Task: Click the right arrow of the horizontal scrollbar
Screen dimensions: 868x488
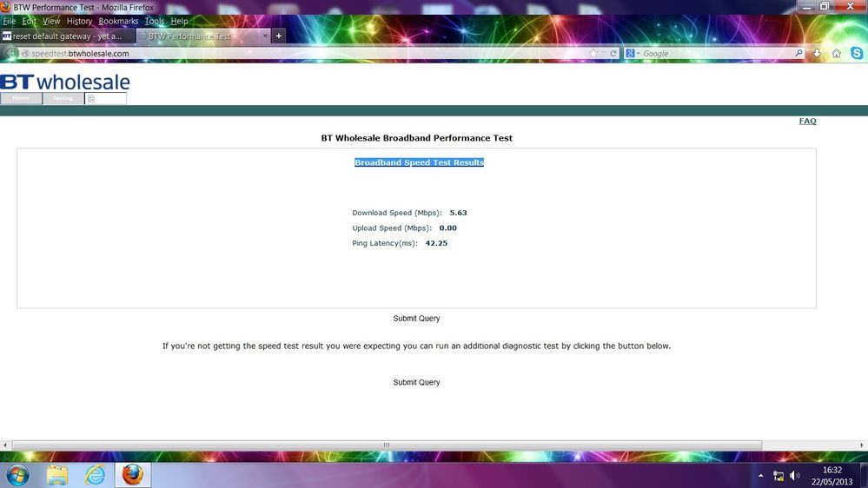Action: tap(861, 445)
